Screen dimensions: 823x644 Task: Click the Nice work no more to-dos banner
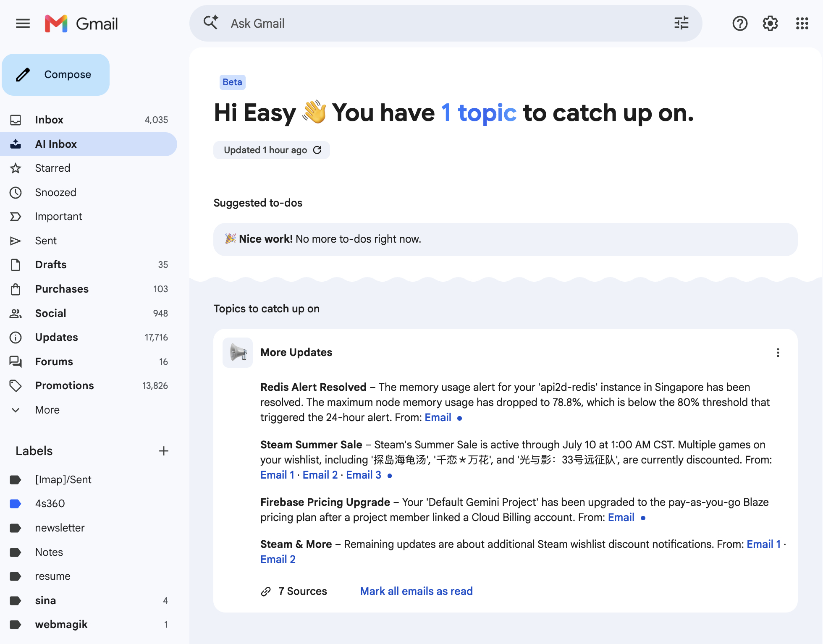tap(506, 239)
